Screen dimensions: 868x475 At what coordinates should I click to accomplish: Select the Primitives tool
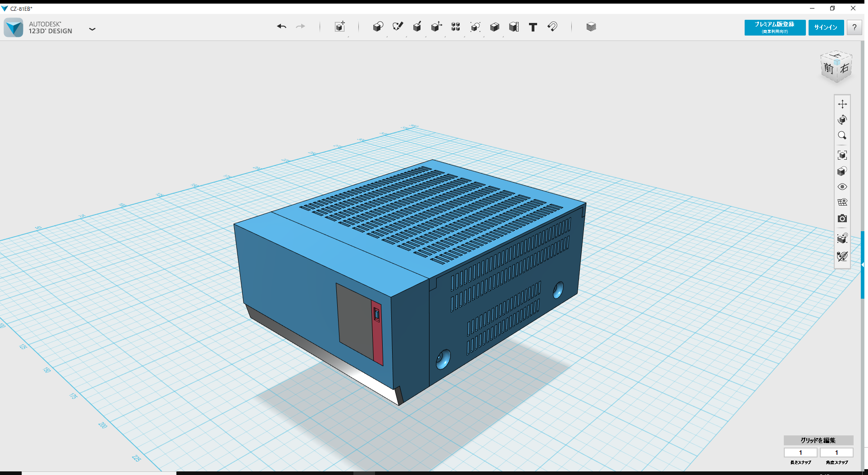(378, 27)
